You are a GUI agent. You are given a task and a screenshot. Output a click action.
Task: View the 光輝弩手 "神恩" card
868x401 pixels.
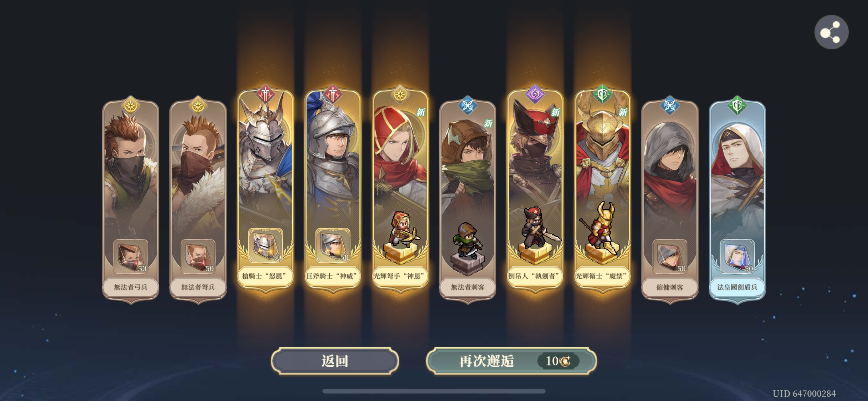[x=400, y=189]
